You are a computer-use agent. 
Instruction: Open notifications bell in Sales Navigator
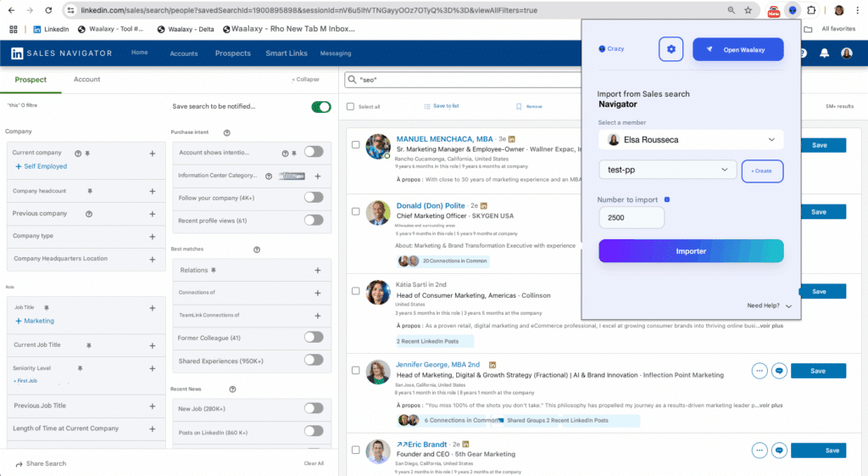tap(824, 53)
